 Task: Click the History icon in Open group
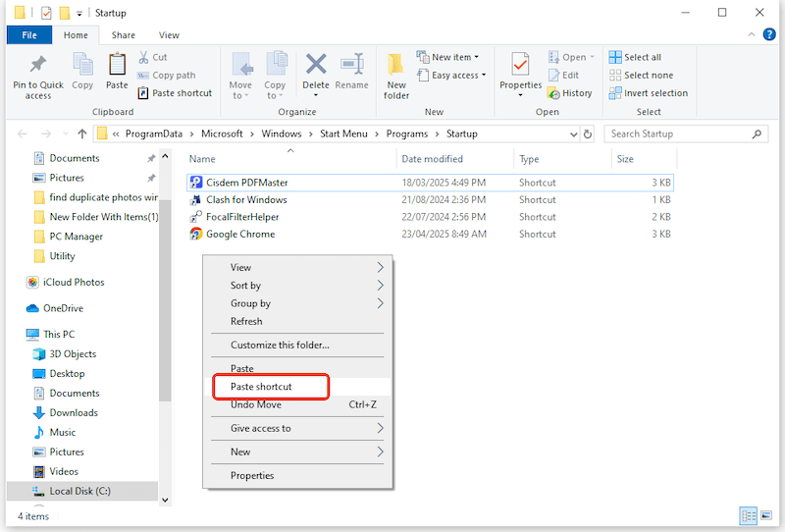(569, 93)
